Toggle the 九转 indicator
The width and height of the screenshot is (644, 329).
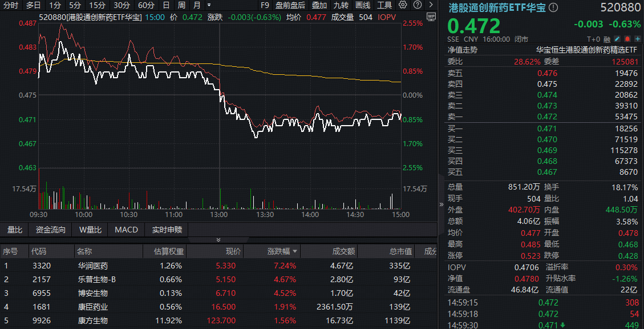[341, 5]
